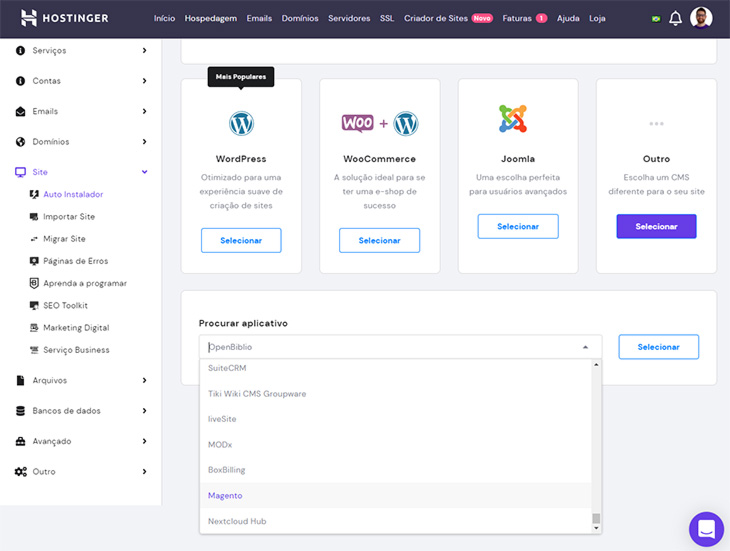Choose SuiteCRM from the dropdown list
Screen dimensions: 730x551
(396, 368)
